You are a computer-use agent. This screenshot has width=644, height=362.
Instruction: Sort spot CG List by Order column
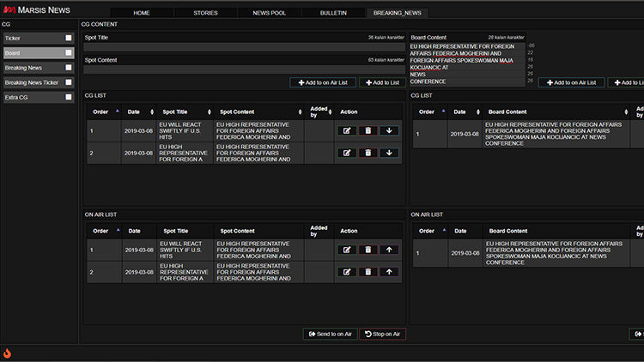(x=102, y=112)
